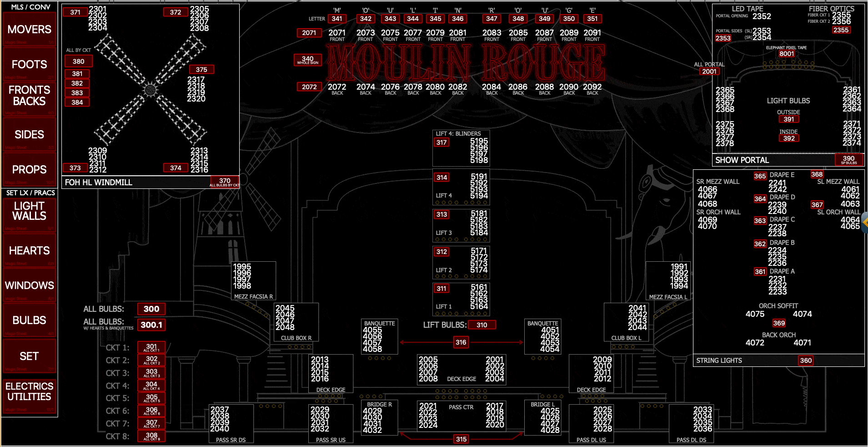Open the slide-out arrow tab at right edge

point(864,223)
